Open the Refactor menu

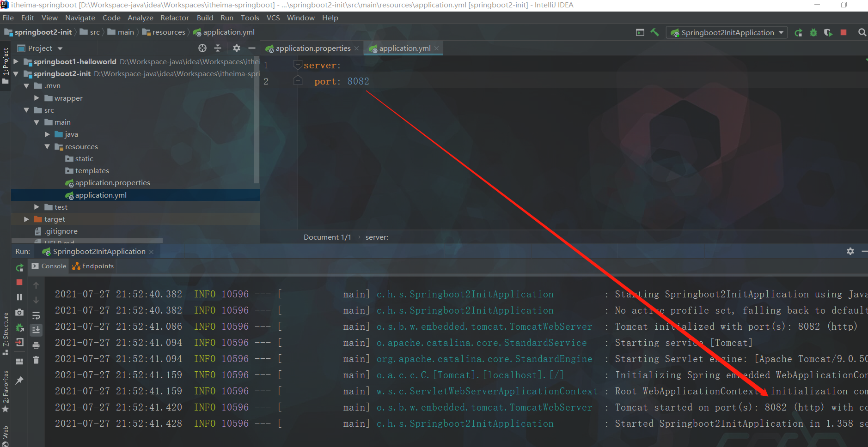click(175, 18)
